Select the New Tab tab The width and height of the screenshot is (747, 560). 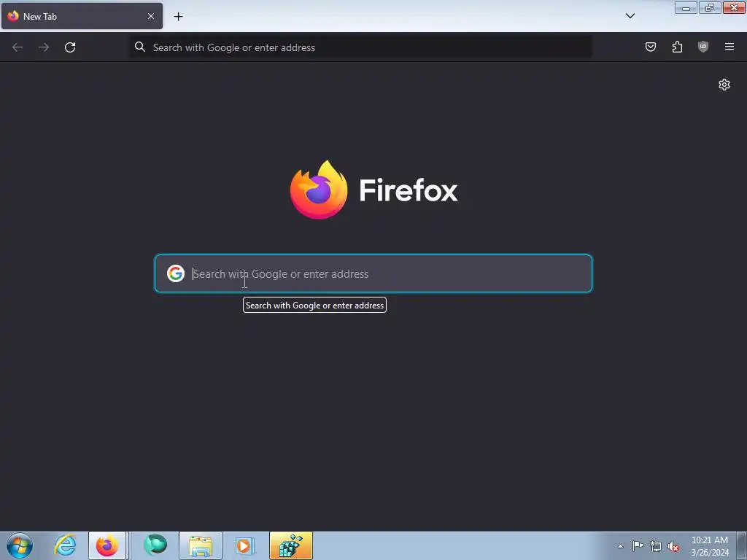[82, 16]
